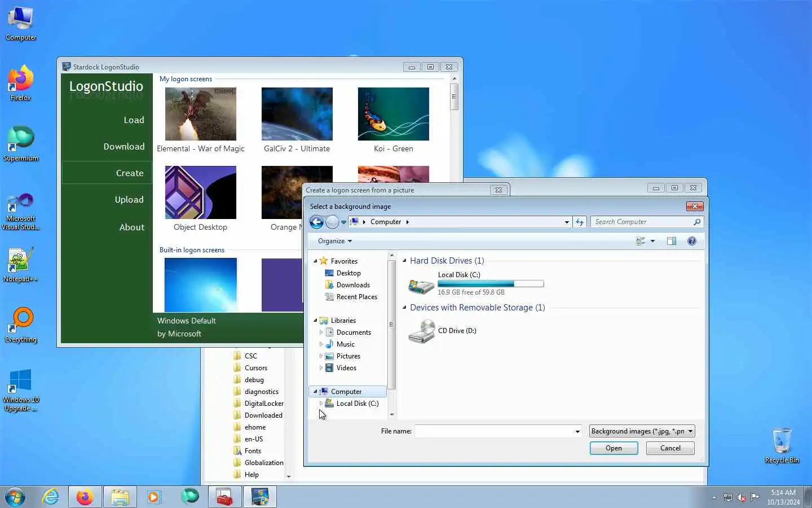
Task: Open Computer desktop icon
Action: 21,24
